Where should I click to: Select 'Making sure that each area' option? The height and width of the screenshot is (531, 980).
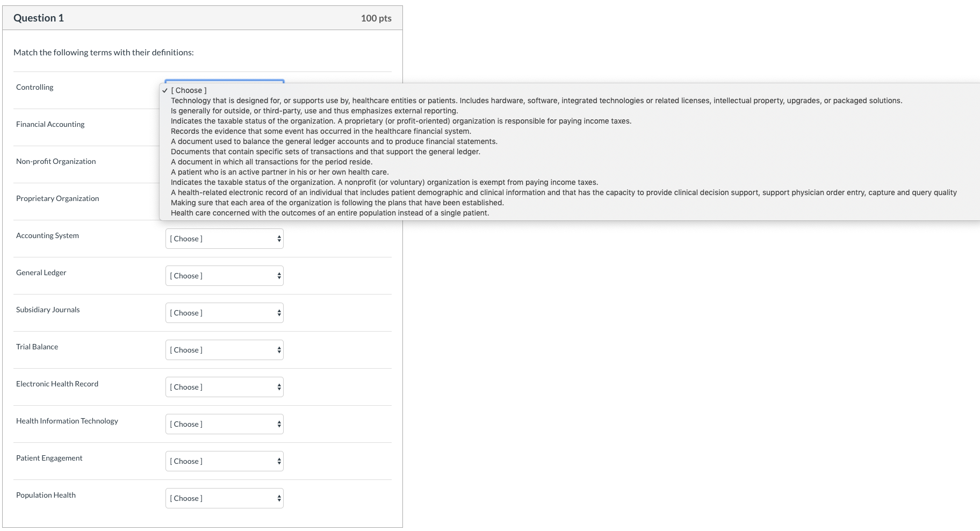pyautogui.click(x=570, y=203)
